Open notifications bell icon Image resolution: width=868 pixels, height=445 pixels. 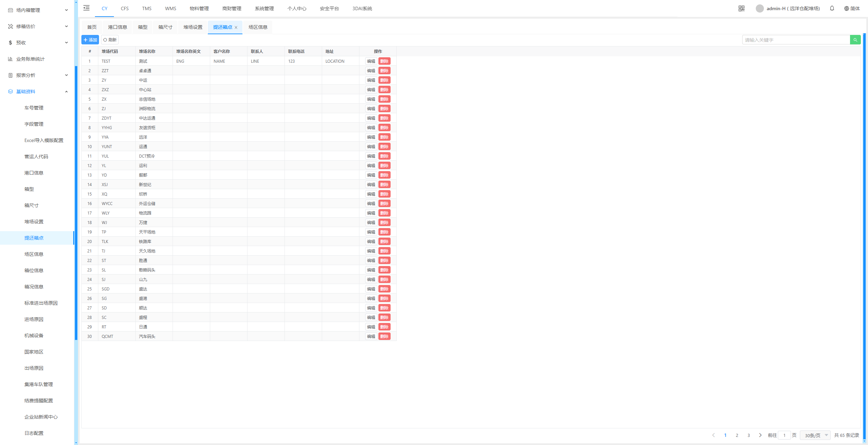click(x=832, y=8)
